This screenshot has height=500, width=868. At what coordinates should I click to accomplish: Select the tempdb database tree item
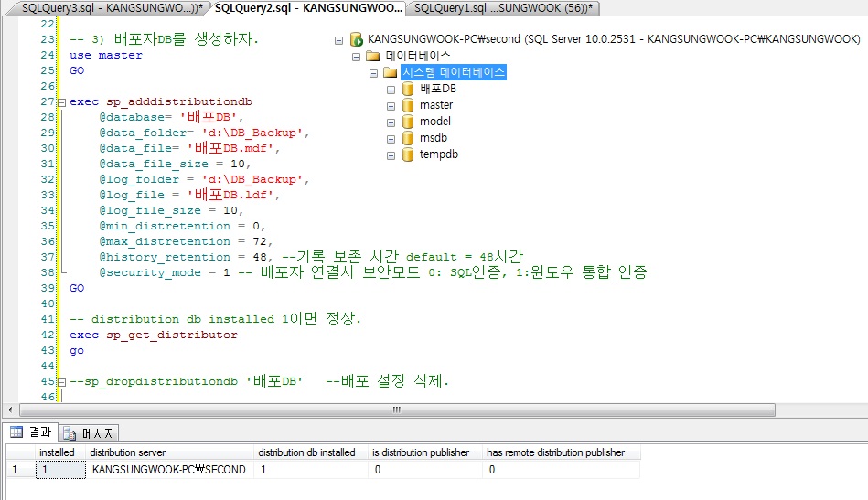(439, 154)
